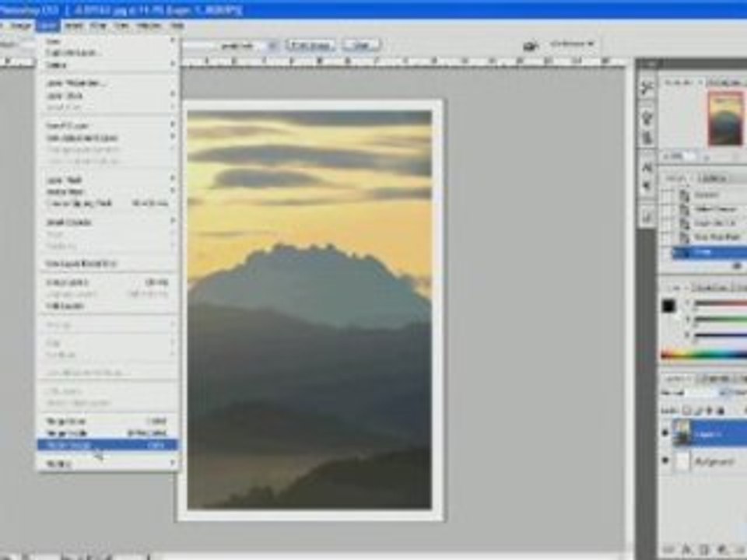Adjust the blue color slider

click(721, 335)
